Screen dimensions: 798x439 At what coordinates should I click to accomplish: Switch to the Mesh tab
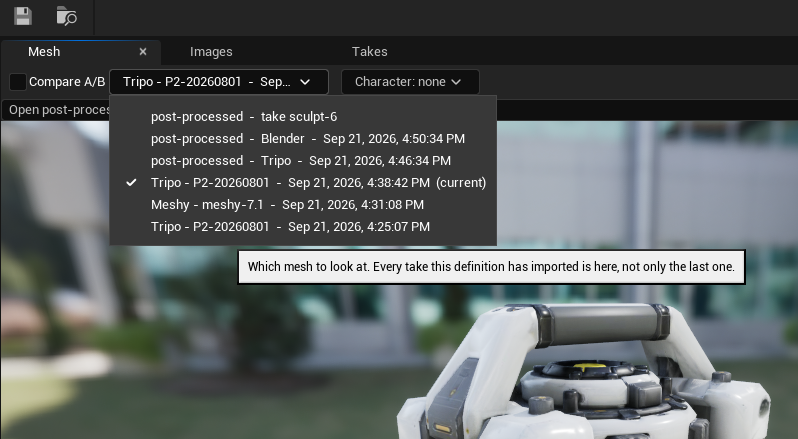click(x=44, y=51)
